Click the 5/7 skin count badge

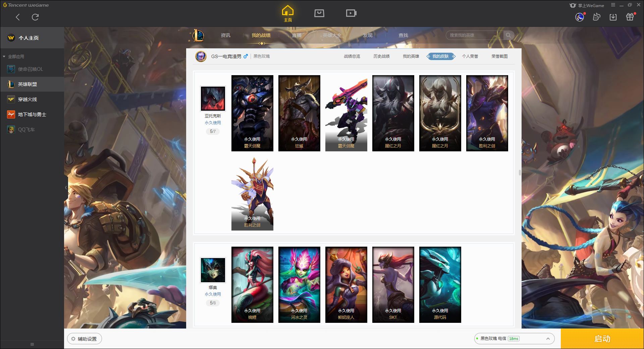coord(213,132)
